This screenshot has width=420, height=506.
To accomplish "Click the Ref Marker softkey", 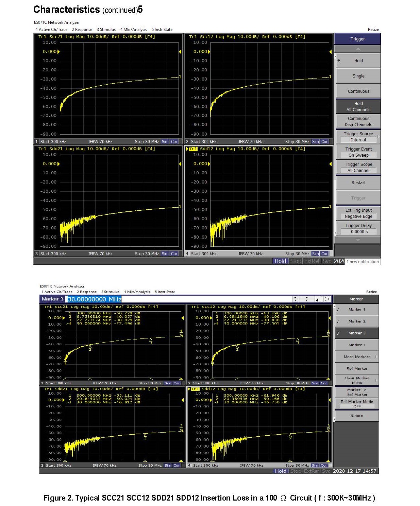I will pos(356,368).
